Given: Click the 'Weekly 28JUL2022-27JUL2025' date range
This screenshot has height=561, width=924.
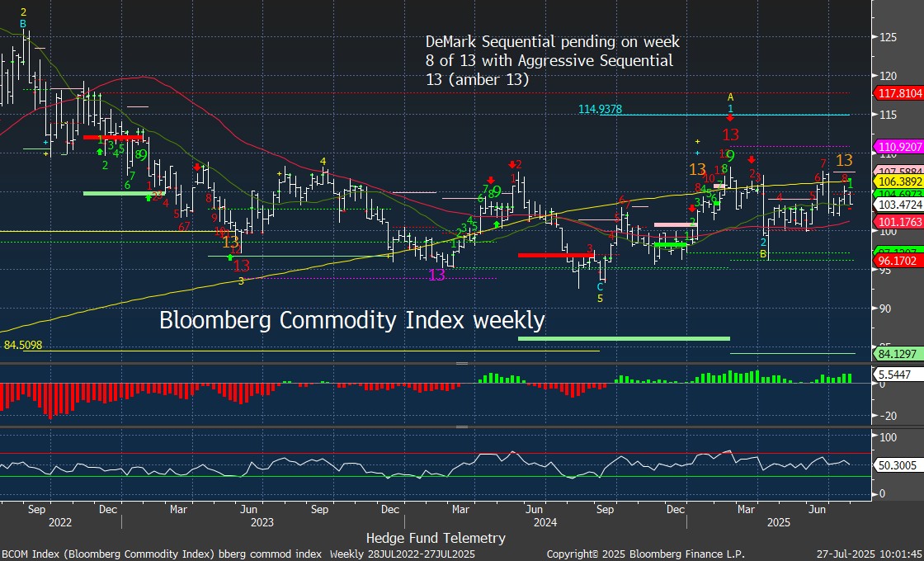Looking at the screenshot, I should (x=402, y=554).
